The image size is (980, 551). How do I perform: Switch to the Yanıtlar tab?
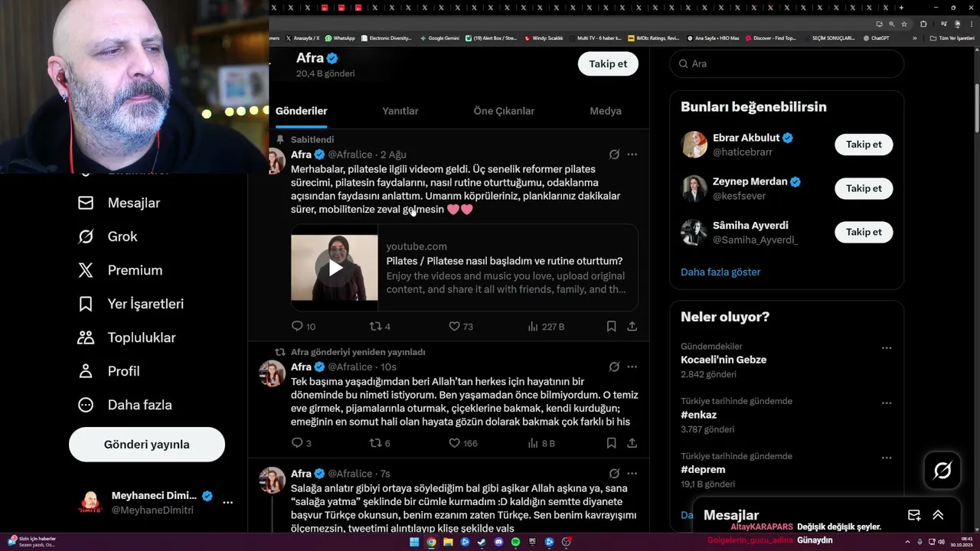coord(400,111)
